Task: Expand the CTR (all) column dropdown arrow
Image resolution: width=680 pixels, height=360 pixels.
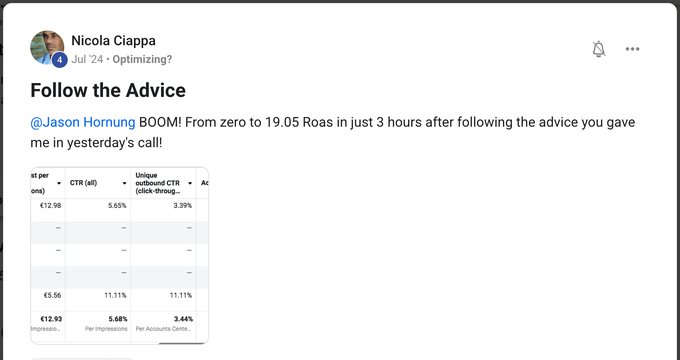Action: (x=124, y=183)
